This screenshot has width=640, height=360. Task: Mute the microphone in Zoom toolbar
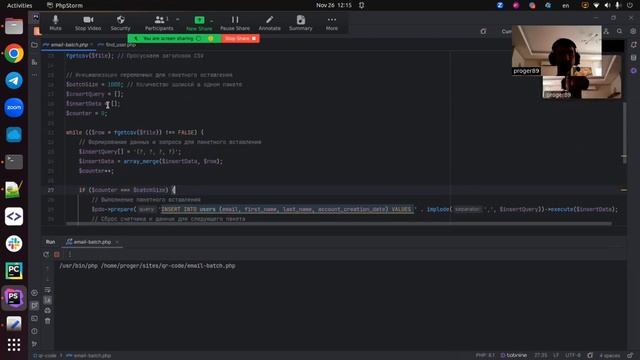[55, 23]
